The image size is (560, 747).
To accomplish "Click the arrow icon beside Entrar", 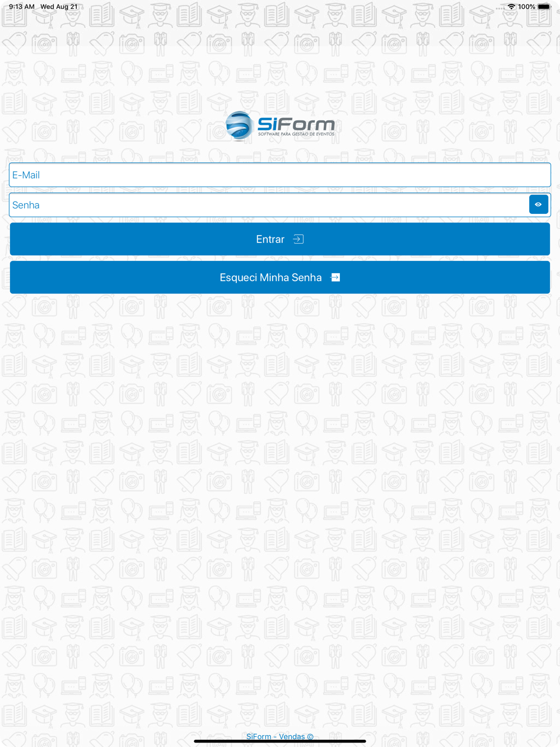I will click(x=298, y=239).
